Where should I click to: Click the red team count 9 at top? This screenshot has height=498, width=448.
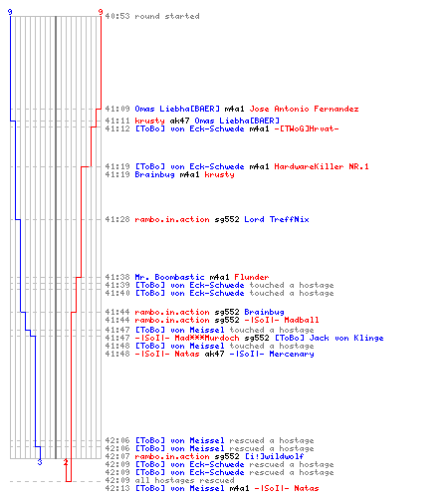click(101, 12)
